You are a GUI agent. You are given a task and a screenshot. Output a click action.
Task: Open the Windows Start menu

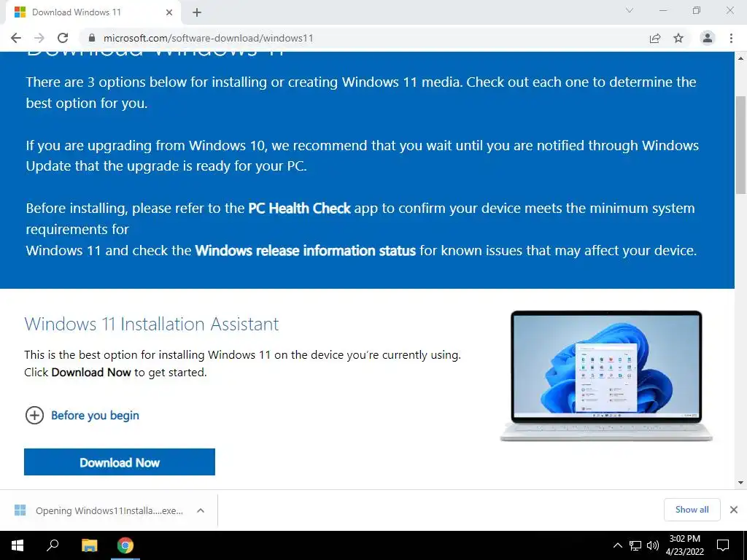(18, 545)
